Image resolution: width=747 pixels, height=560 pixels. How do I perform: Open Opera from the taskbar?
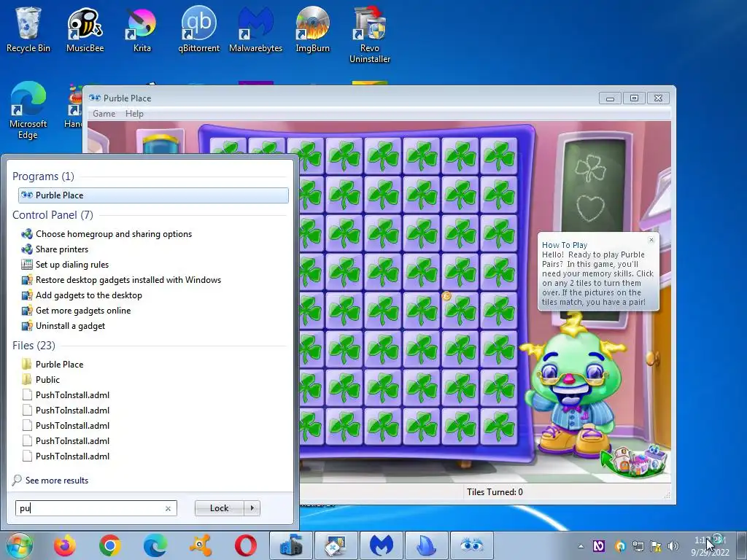point(246,545)
